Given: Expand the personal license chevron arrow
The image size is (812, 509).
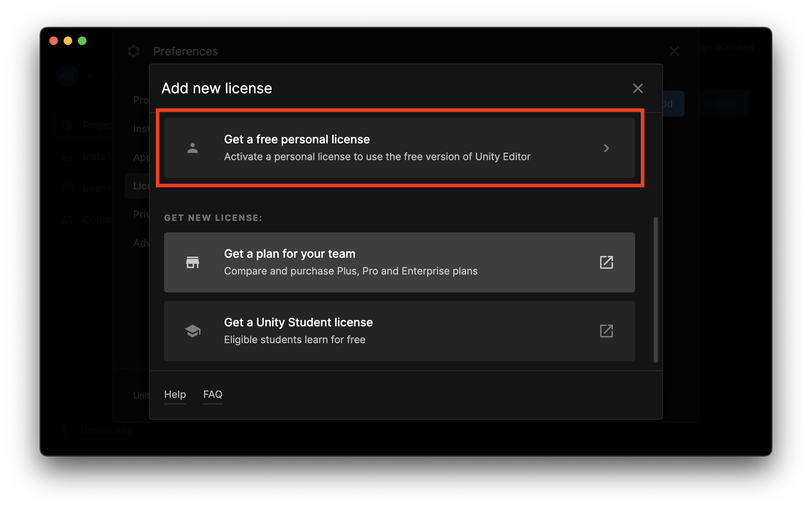Looking at the screenshot, I should (606, 148).
